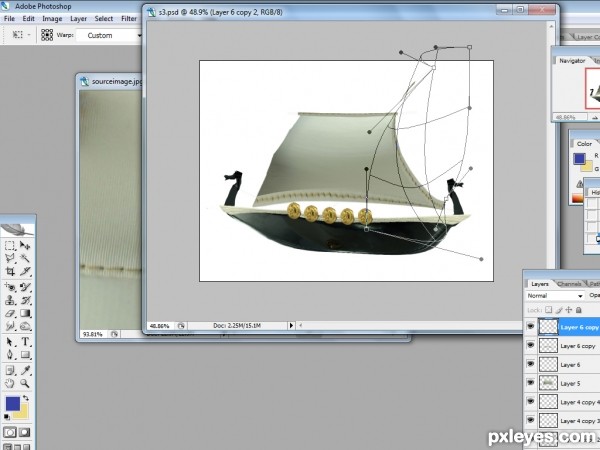
Task: Open the s3.psd status bar info arrow
Action: click(291, 325)
